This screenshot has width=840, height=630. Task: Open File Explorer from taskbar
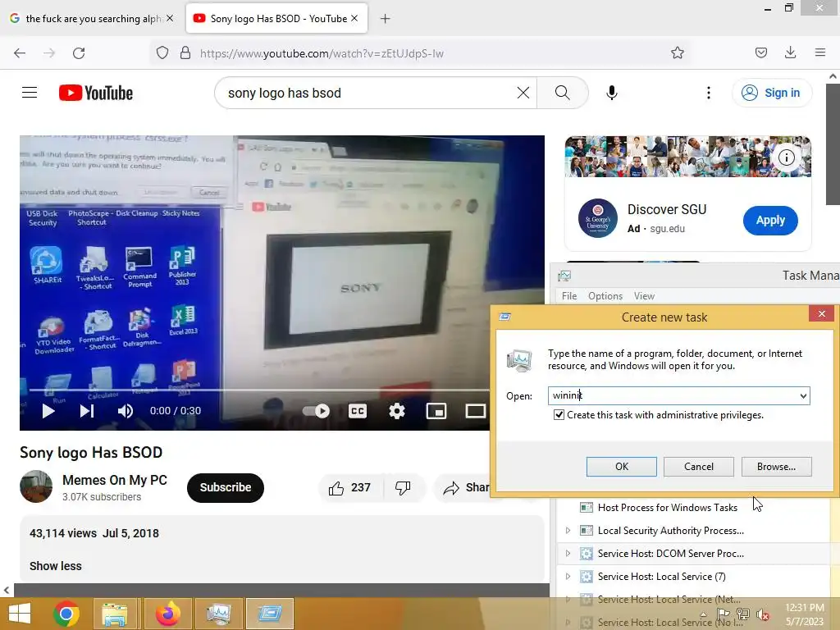115,614
